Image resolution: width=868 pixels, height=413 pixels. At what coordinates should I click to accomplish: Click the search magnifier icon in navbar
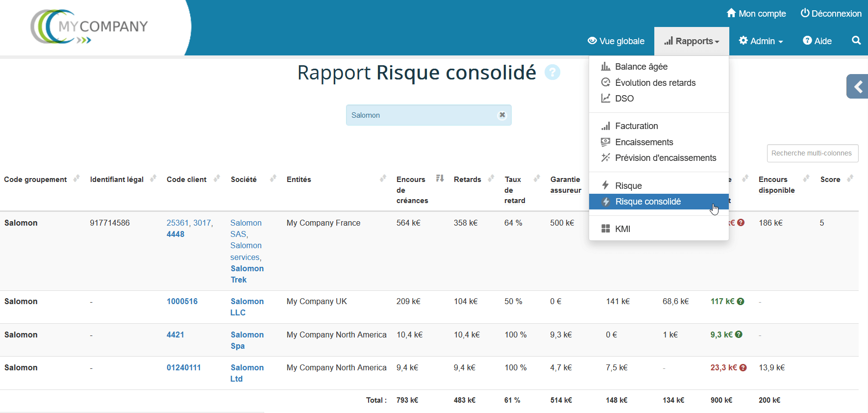856,41
